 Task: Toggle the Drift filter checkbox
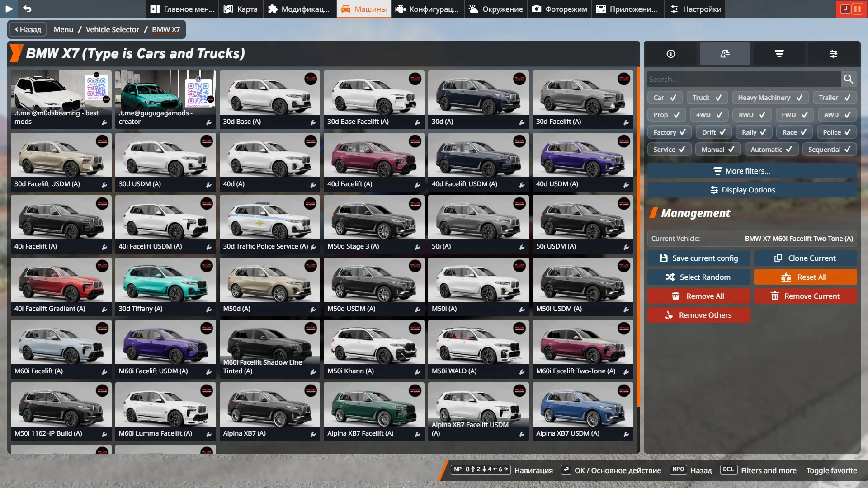pos(713,132)
